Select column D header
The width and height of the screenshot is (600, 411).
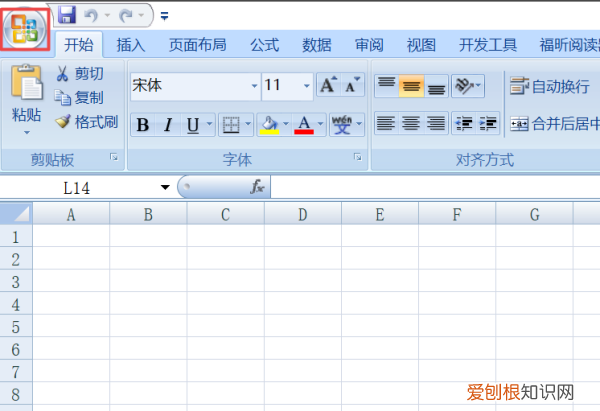click(303, 214)
